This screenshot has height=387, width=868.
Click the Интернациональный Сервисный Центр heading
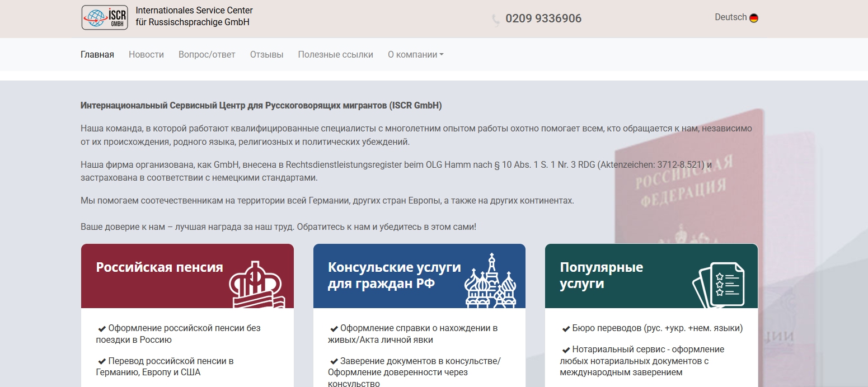[261, 105]
